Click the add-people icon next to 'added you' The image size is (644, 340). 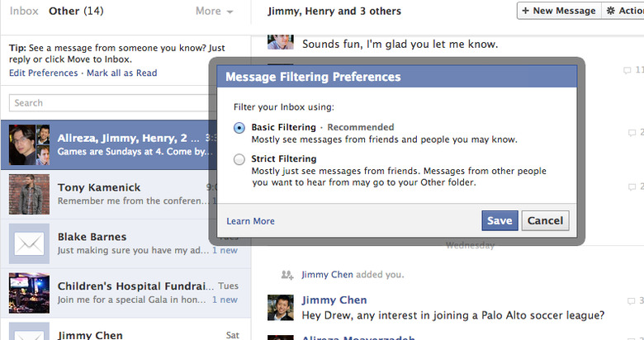pos(287,275)
